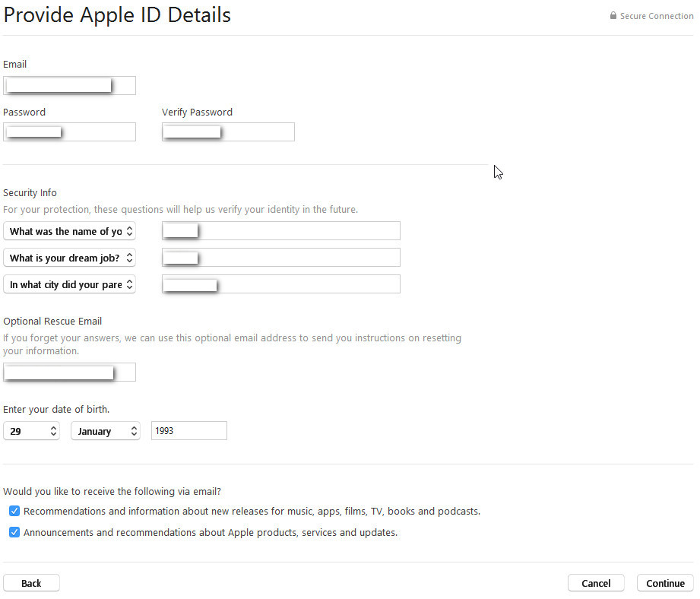The height and width of the screenshot is (599, 700).
Task: Click the 'Security Info' label
Action: (x=30, y=193)
